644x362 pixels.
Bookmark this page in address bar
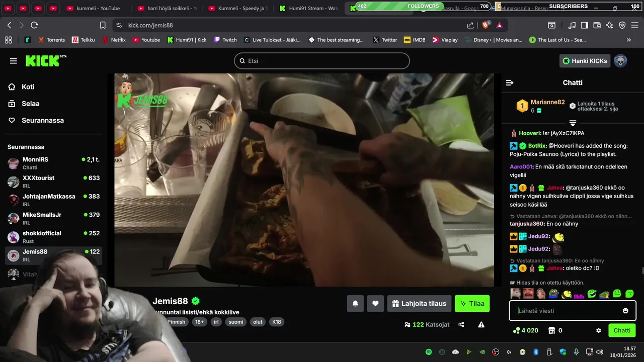[103, 25]
